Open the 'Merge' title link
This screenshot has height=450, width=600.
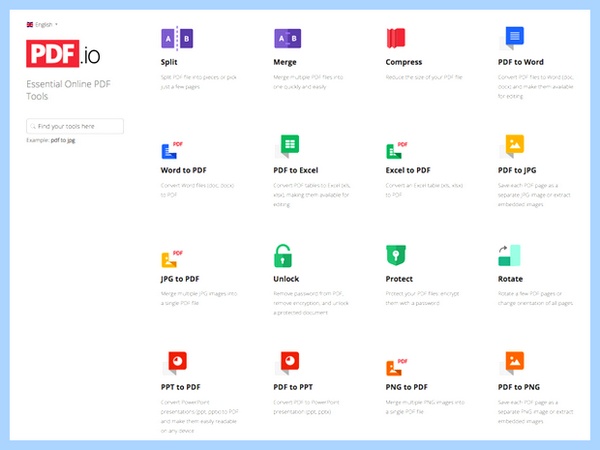click(x=285, y=62)
